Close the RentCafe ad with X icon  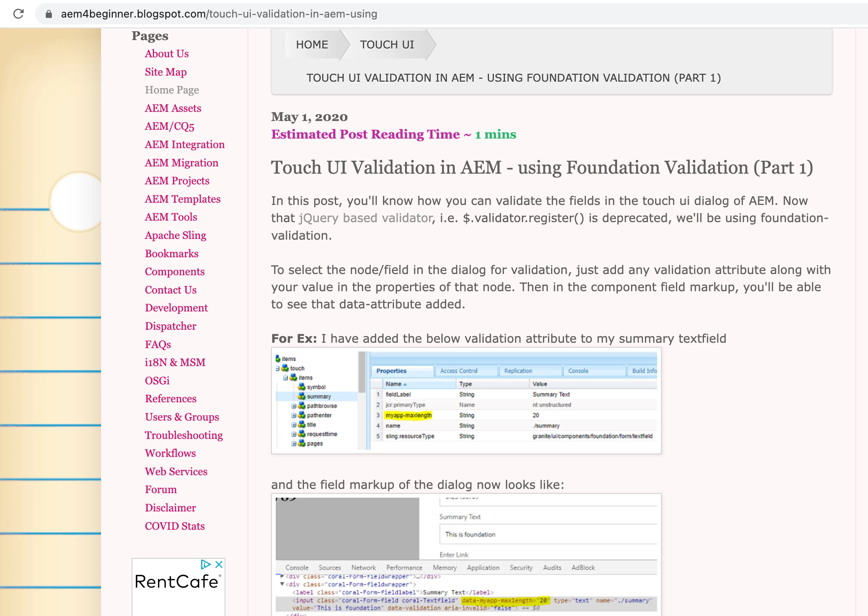tap(219, 564)
